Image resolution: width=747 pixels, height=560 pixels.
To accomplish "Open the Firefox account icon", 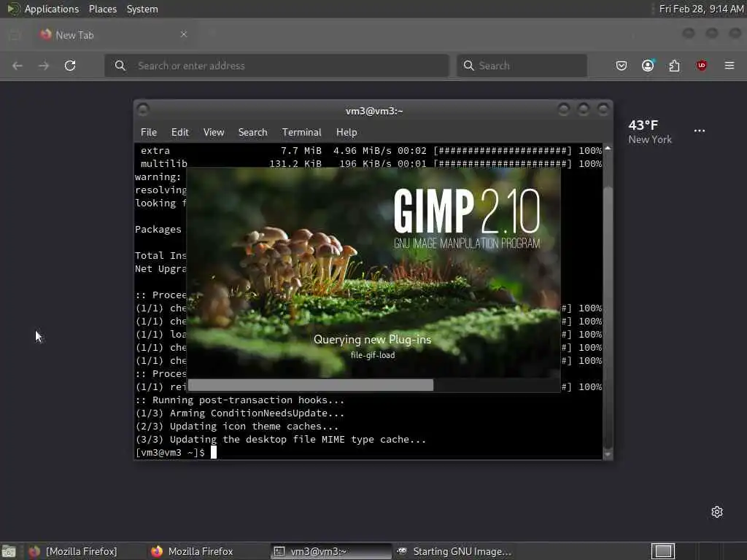I will click(x=648, y=66).
